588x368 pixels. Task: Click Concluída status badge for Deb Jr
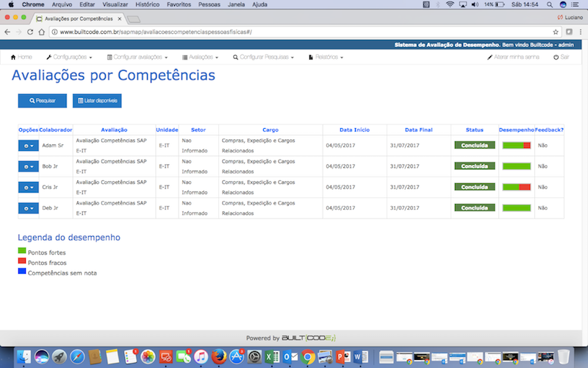pos(474,208)
